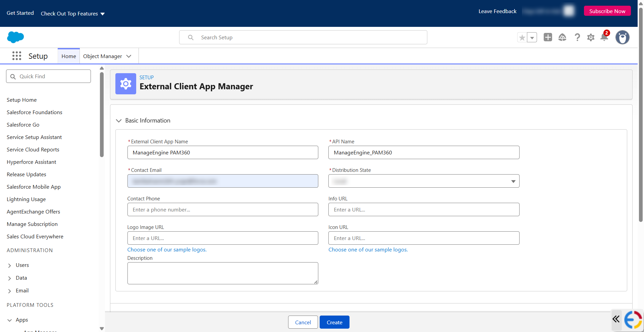Expand the Check Out Top Features menu
Image resolution: width=644 pixels, height=332 pixels.
[x=73, y=13]
